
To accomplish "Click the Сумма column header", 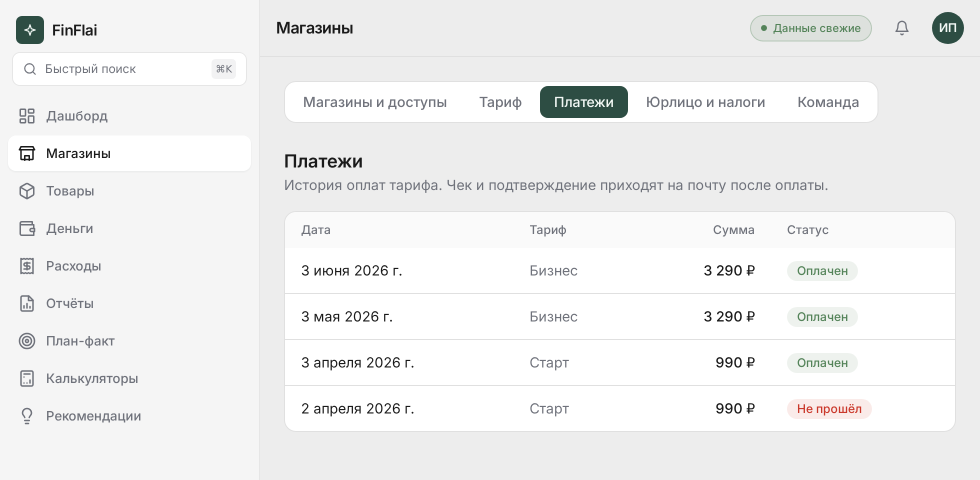I will [x=733, y=230].
